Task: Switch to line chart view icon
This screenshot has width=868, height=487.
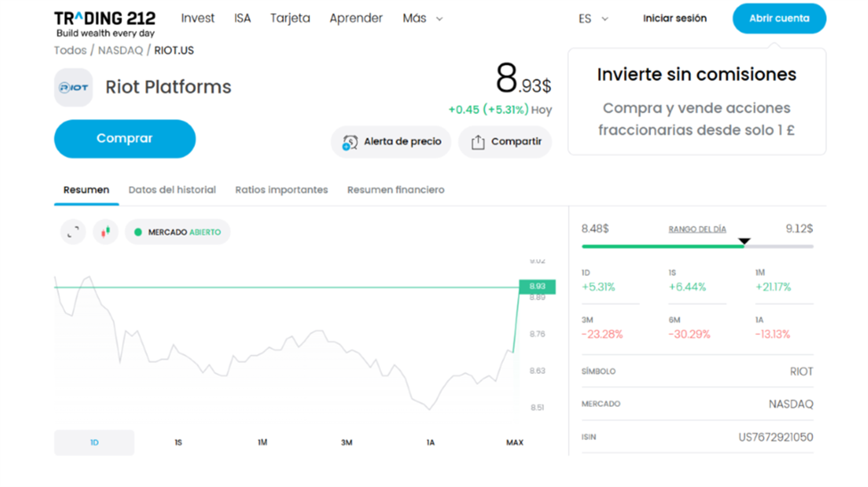Action: tap(73, 232)
